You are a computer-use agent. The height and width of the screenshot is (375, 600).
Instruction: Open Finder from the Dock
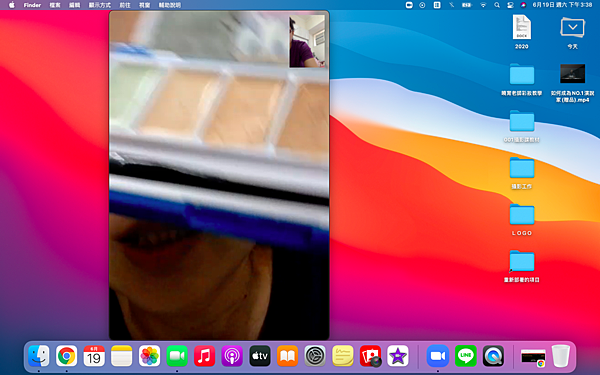(x=39, y=356)
